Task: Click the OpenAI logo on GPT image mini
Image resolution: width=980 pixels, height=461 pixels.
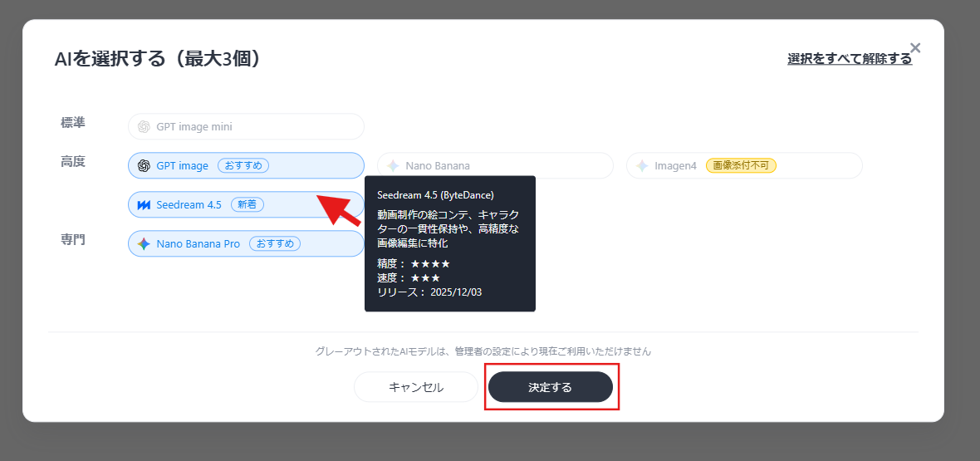Action: coord(144,126)
